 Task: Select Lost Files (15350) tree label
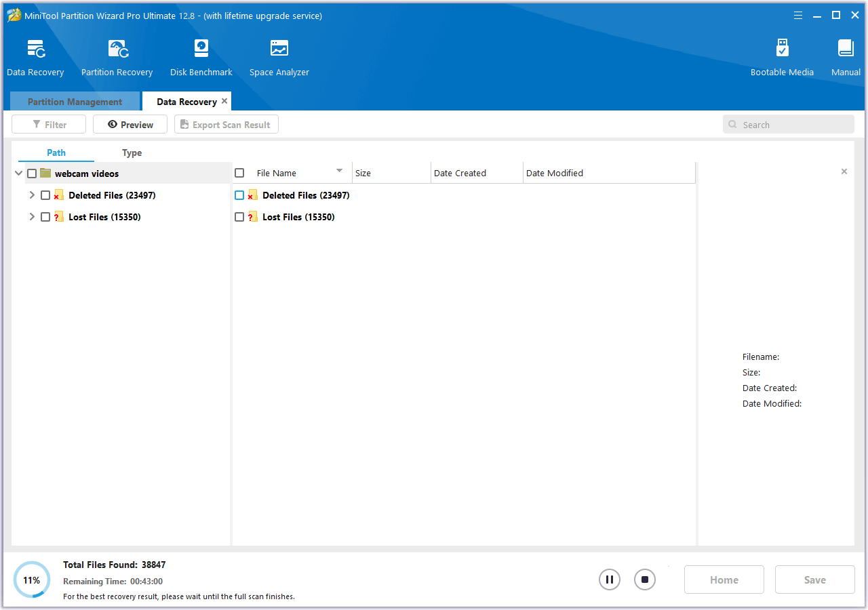pyautogui.click(x=104, y=217)
